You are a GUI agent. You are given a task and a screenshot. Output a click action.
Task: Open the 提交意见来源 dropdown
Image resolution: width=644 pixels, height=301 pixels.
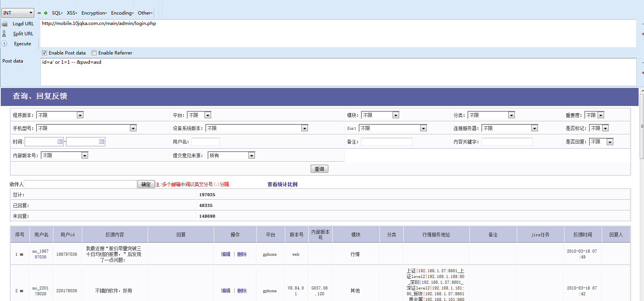231,155
